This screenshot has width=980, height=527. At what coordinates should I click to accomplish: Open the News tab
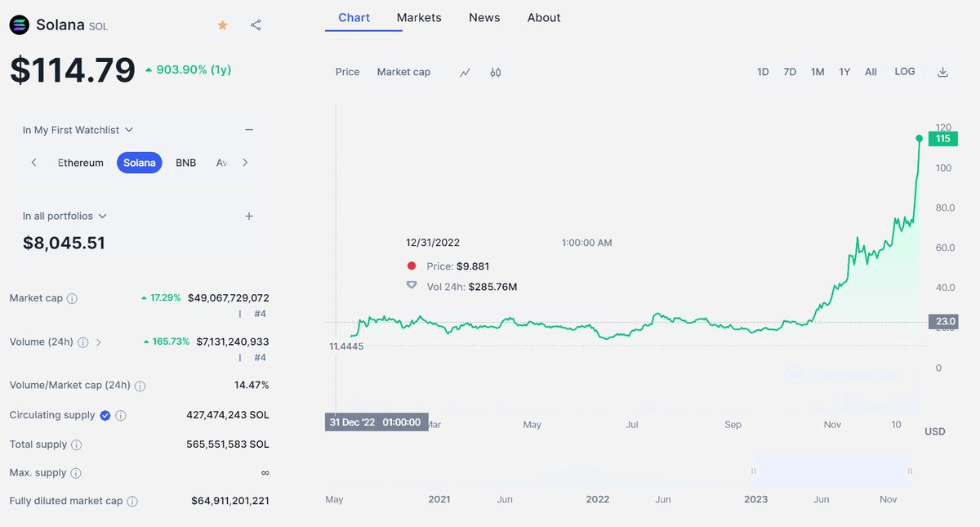pyautogui.click(x=484, y=17)
